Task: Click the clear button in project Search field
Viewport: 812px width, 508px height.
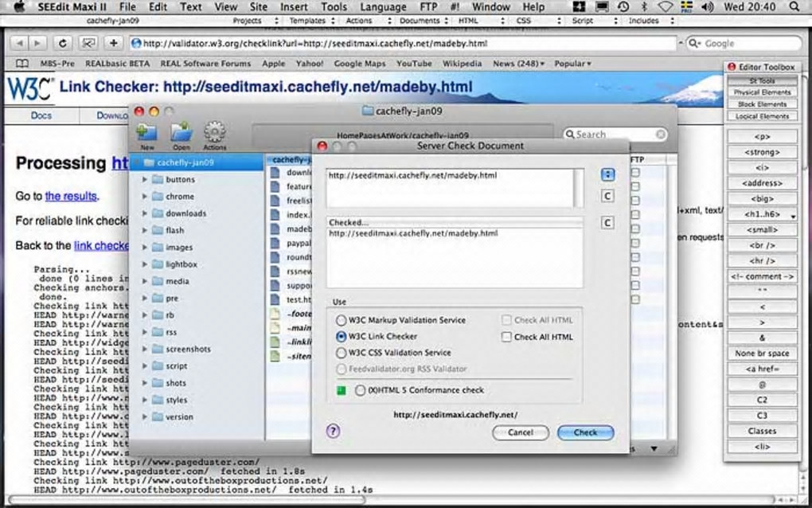Action: (x=660, y=135)
